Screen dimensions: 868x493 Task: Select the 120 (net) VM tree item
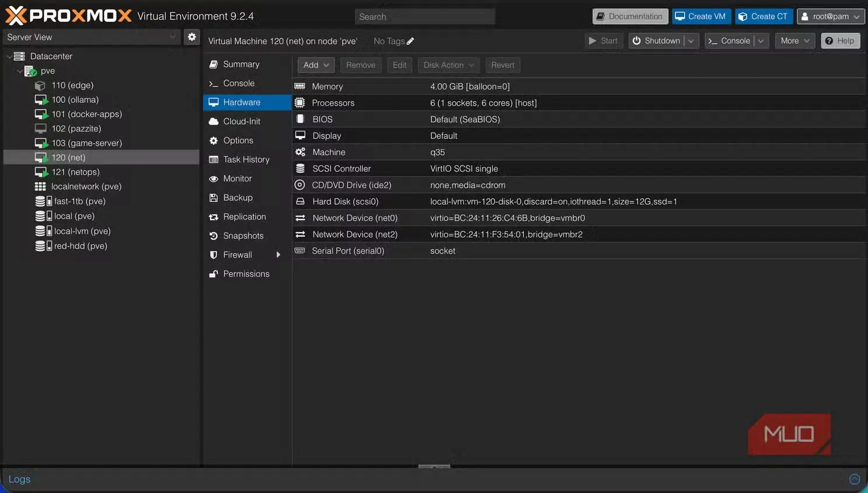[x=102, y=158]
